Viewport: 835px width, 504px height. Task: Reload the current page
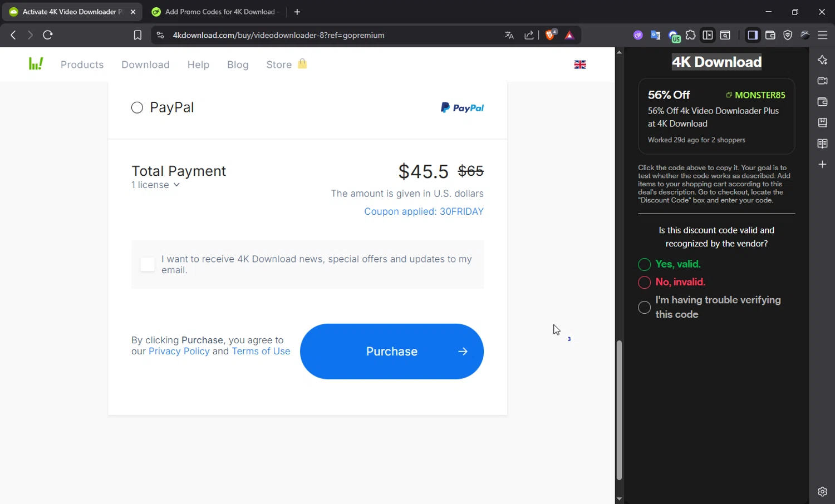48,35
